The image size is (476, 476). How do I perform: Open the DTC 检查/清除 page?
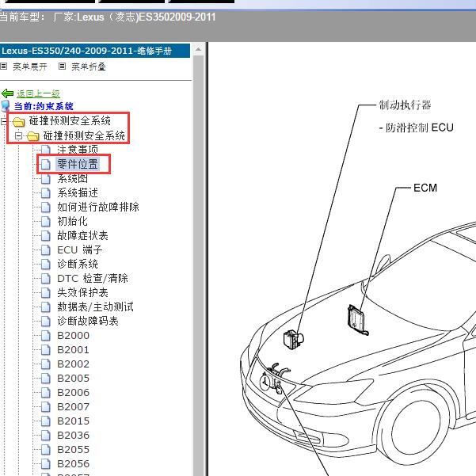click(x=93, y=278)
